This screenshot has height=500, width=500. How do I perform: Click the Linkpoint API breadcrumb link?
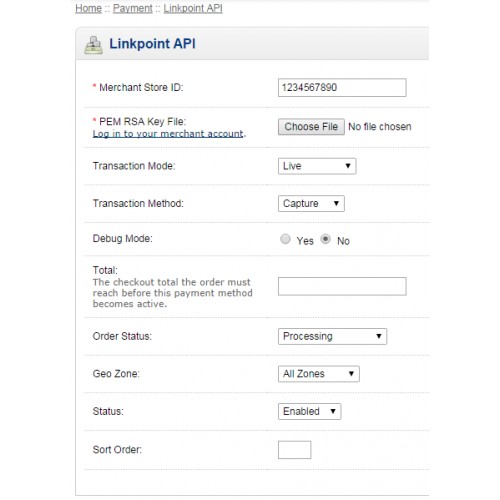click(193, 8)
